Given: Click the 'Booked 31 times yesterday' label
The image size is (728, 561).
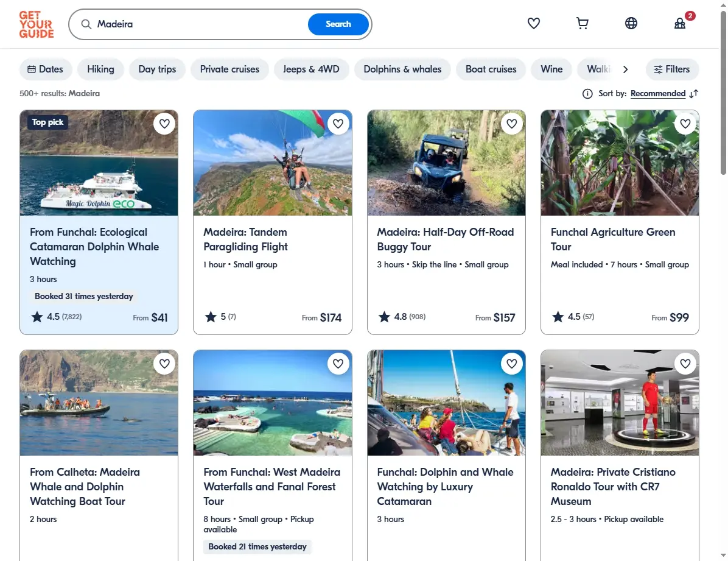Looking at the screenshot, I should point(83,297).
